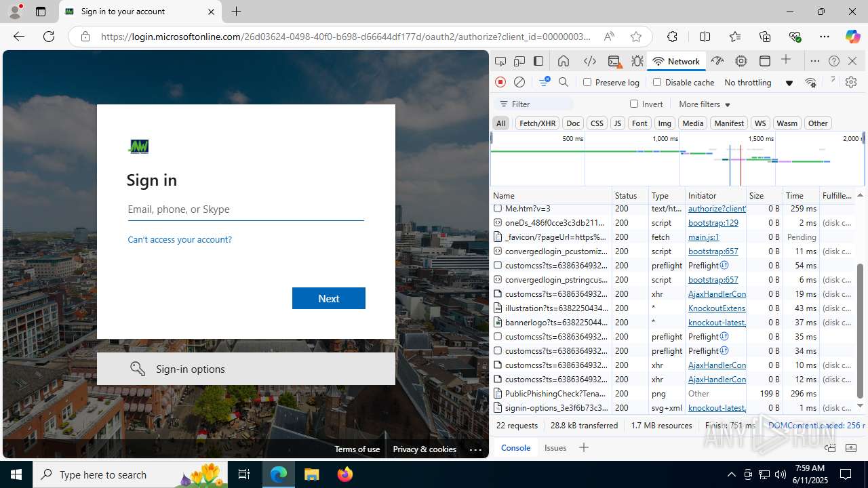The image size is (868, 488).
Task: Select the JS filter chip
Action: click(617, 123)
